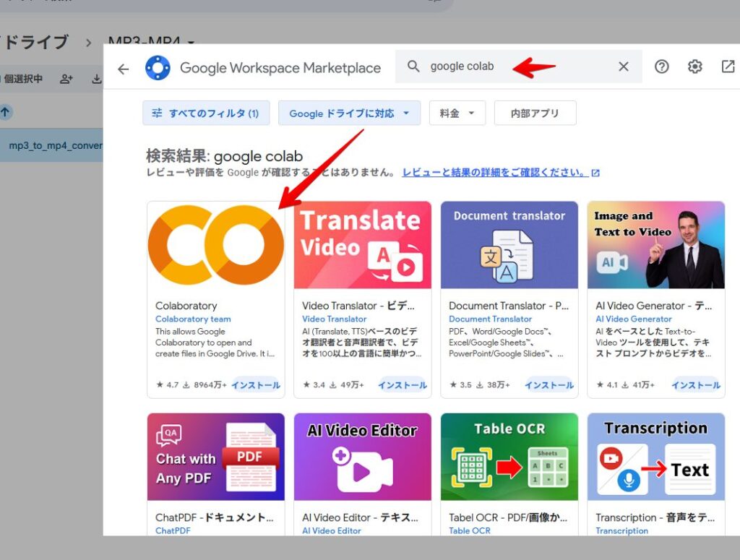This screenshot has width=740, height=560.
Task: Click the Colaboratory app title
Action: pyautogui.click(x=186, y=306)
